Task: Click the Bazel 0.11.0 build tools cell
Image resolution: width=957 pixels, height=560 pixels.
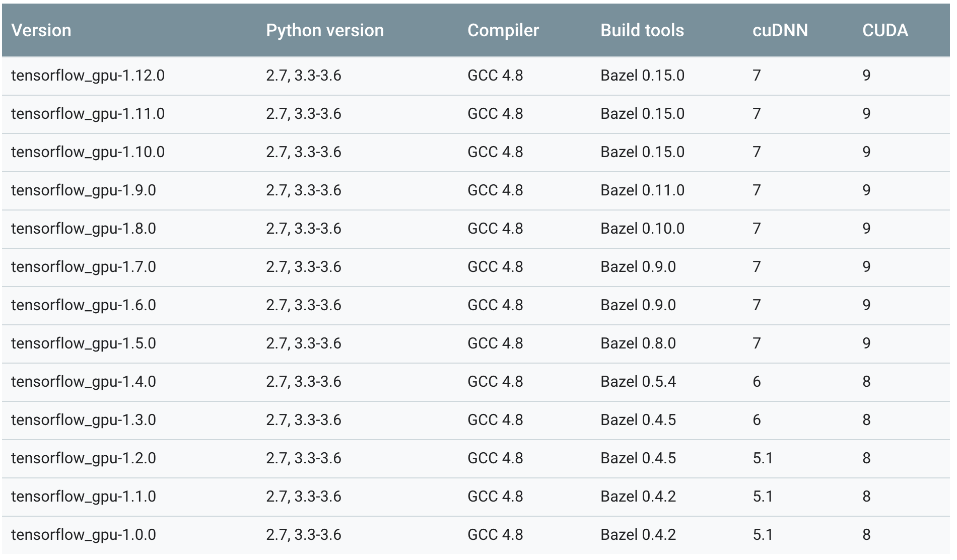Action: 642,190
